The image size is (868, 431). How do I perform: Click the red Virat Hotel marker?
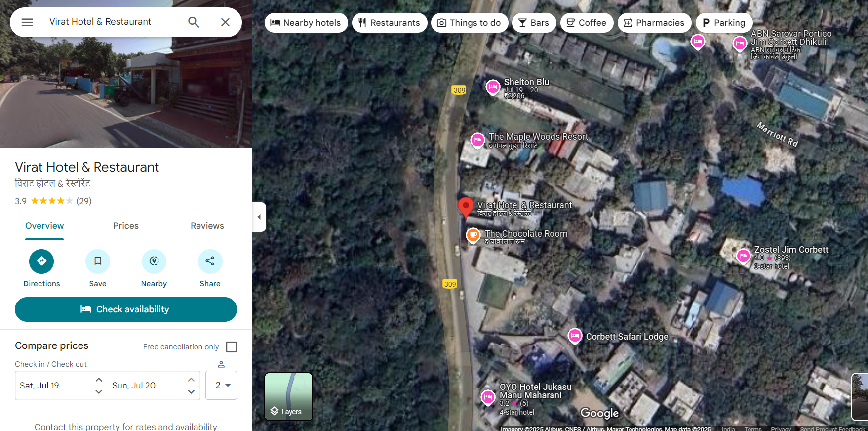[x=466, y=208]
